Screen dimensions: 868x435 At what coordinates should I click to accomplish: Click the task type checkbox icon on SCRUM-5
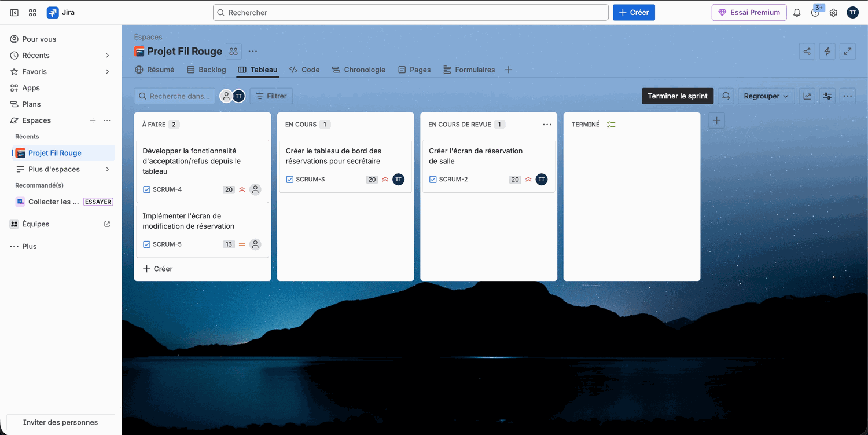tap(146, 244)
